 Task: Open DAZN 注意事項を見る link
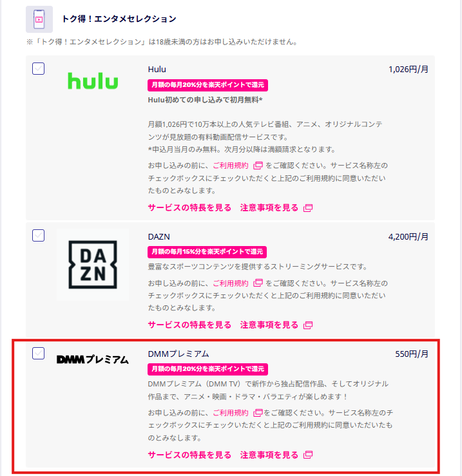click(x=269, y=325)
